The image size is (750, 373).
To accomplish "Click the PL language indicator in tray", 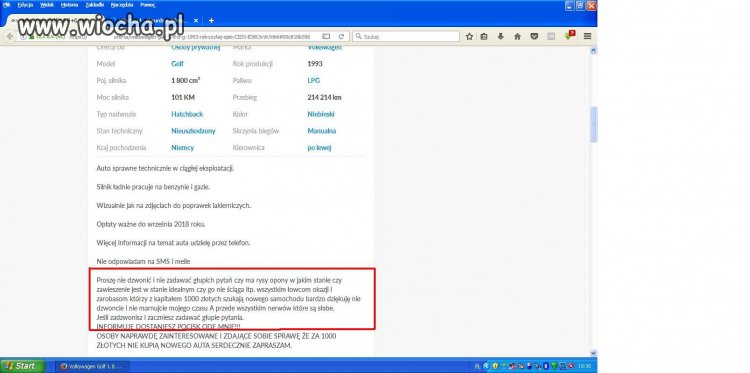I will pyautogui.click(x=478, y=366).
